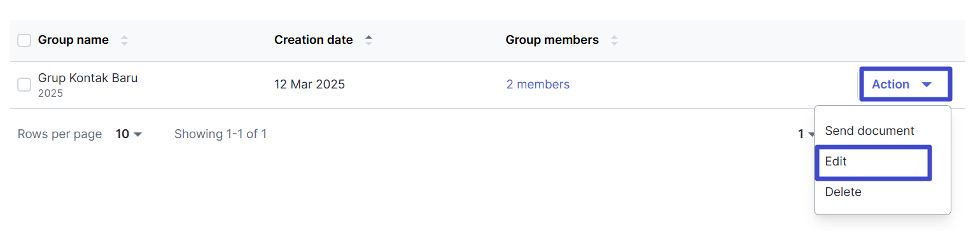
Task: Open the page number 1 selector
Action: pyautogui.click(x=806, y=134)
